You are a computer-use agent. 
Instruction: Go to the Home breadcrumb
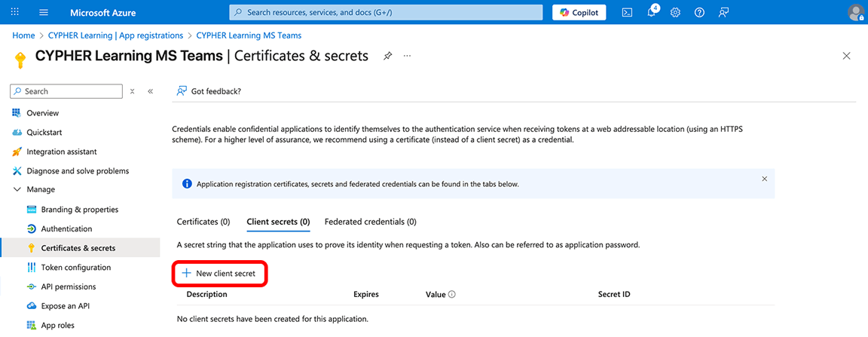point(23,35)
